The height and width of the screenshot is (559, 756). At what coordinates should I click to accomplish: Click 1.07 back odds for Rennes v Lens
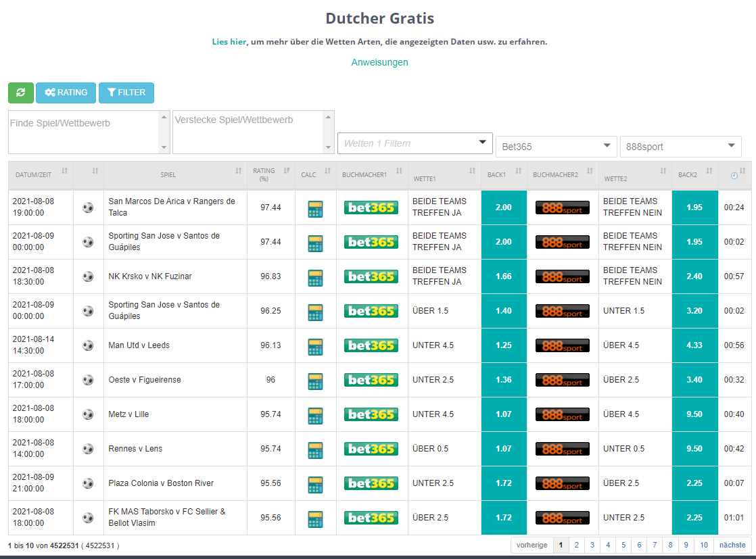tap(504, 449)
